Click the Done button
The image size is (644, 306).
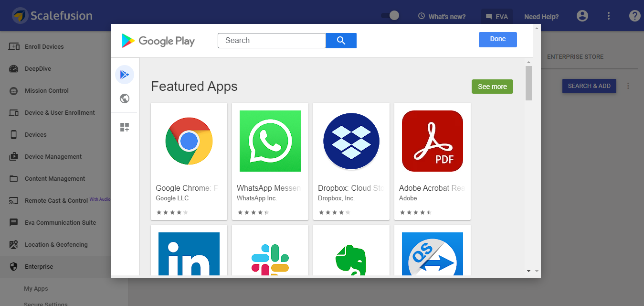[x=498, y=39]
